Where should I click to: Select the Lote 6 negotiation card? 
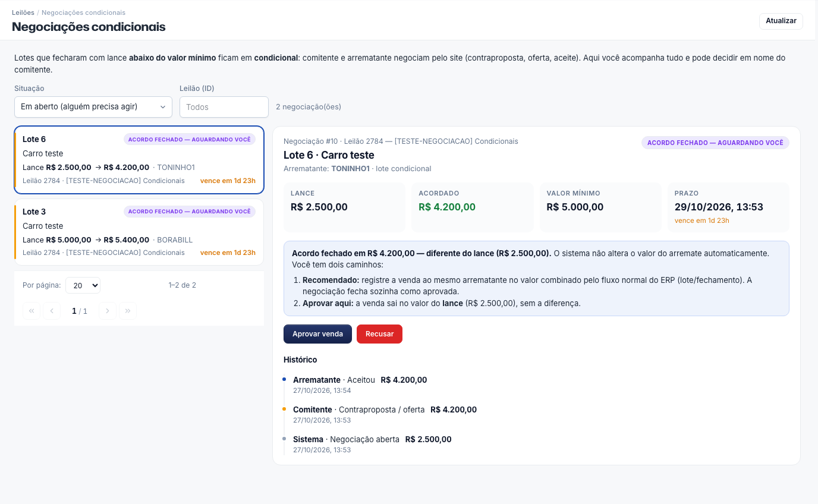point(139,160)
